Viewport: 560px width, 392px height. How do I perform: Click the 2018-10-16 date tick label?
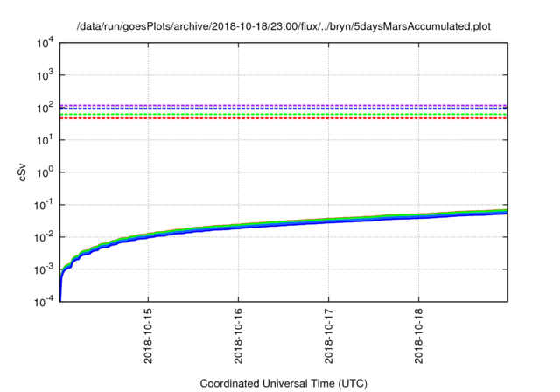coord(238,336)
